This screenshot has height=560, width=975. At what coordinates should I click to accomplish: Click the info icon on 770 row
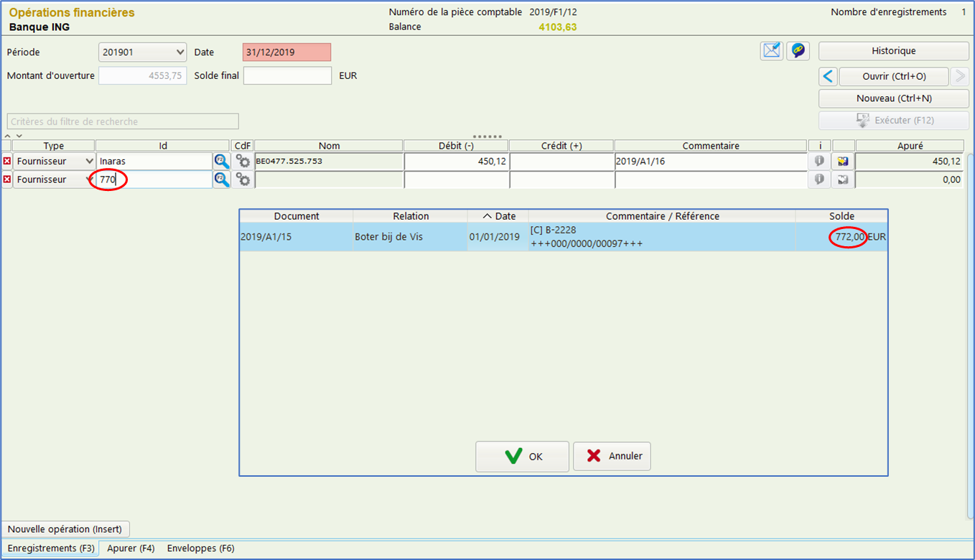[819, 179]
